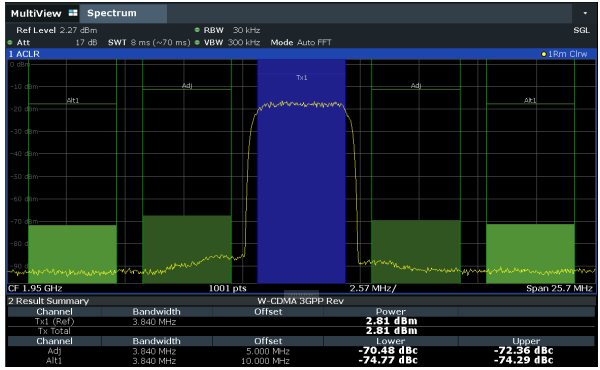Select the blue Tx1 channel region

click(302, 171)
